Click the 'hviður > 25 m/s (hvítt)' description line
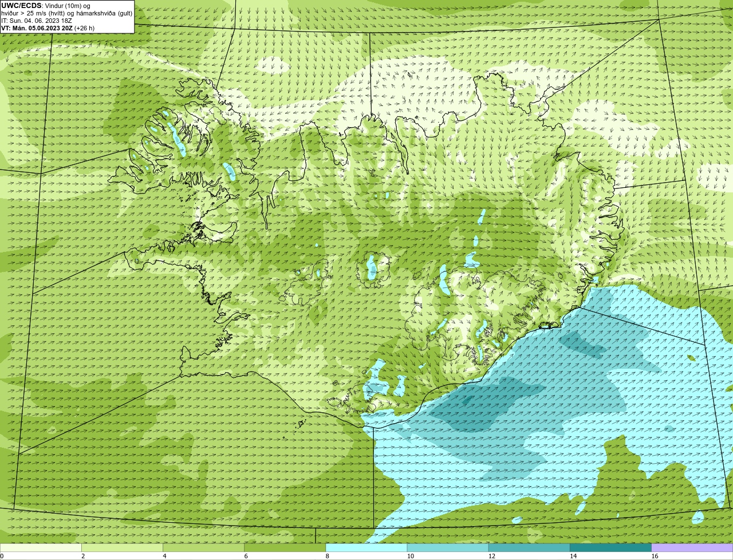The image size is (733, 560). pyautogui.click(x=67, y=13)
